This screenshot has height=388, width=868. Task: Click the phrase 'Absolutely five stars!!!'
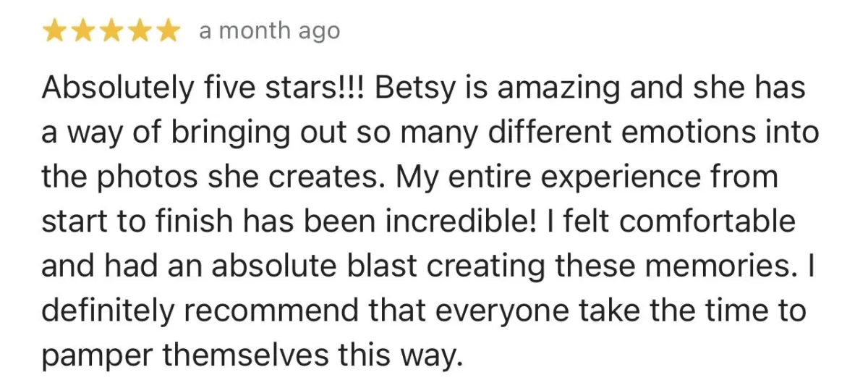coord(204,89)
